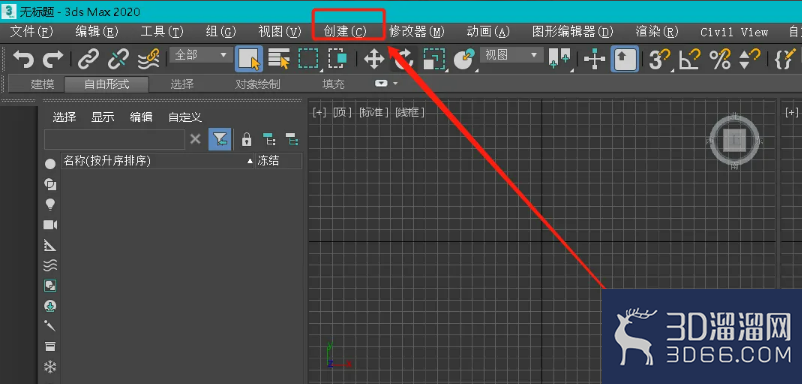Toggle Display Cameras icon in explorer sidebar
Image resolution: width=802 pixels, height=384 pixels.
(50, 225)
